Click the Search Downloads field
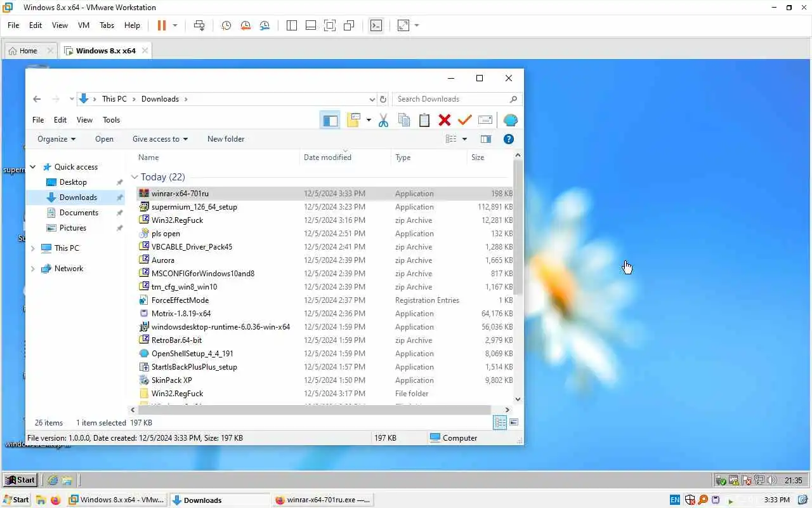The image size is (812, 508). tap(457, 99)
